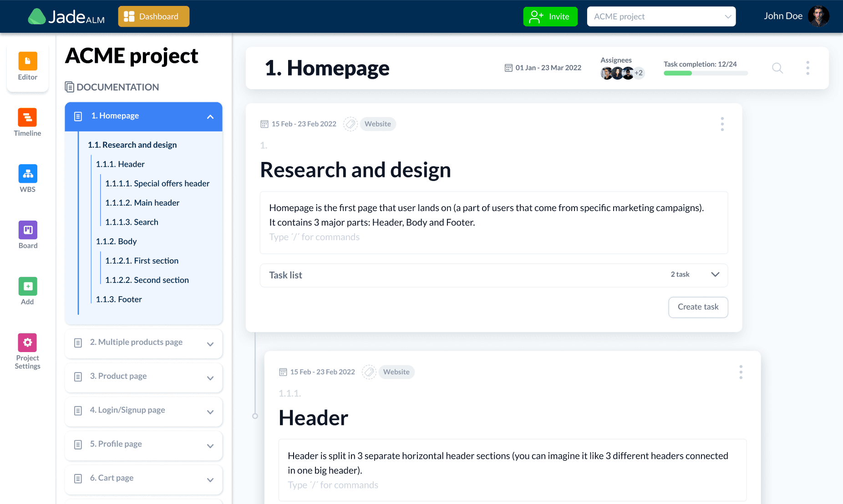Viewport: 843px width, 504px height.
Task: Select 1.1.1.2. Main header in tree
Action: (x=142, y=203)
